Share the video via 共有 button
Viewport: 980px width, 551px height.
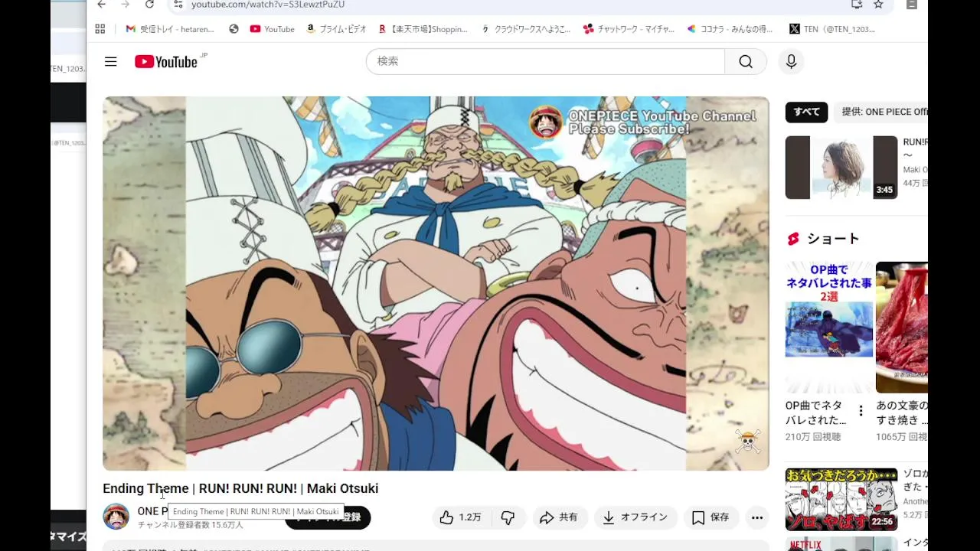coord(559,518)
